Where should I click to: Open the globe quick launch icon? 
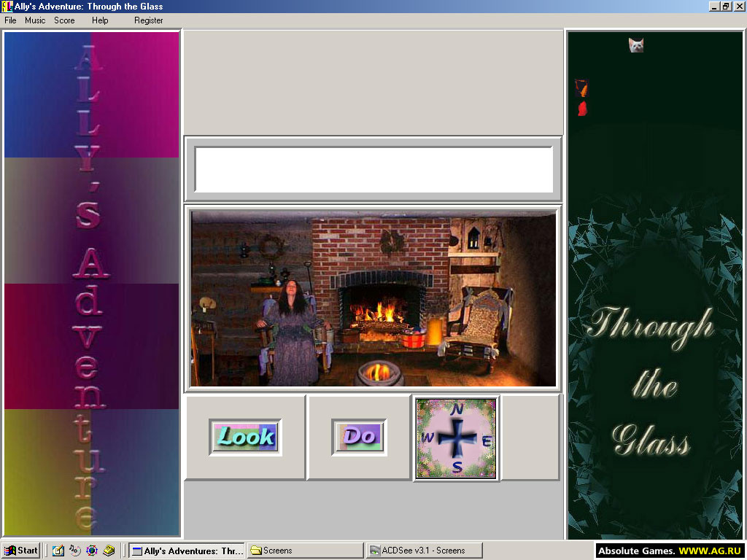click(x=92, y=551)
